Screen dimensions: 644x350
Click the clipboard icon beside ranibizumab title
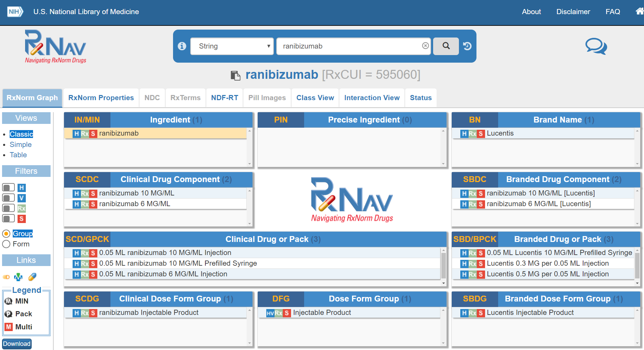235,75
